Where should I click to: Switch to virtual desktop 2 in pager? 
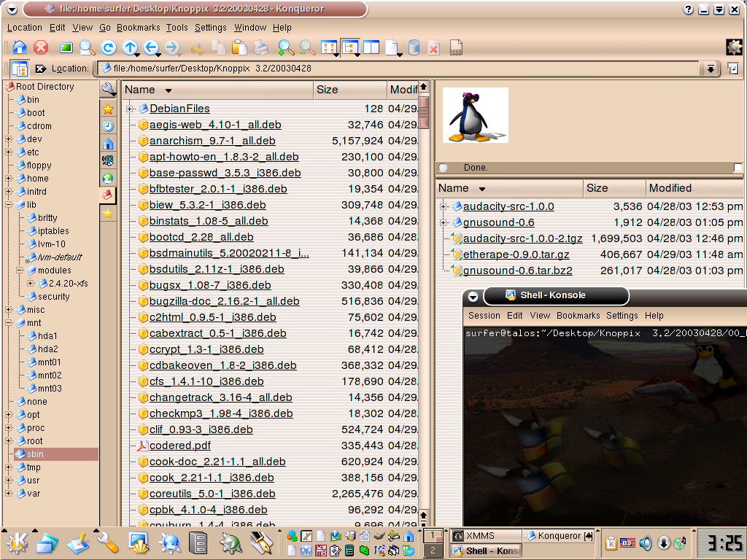(x=433, y=551)
